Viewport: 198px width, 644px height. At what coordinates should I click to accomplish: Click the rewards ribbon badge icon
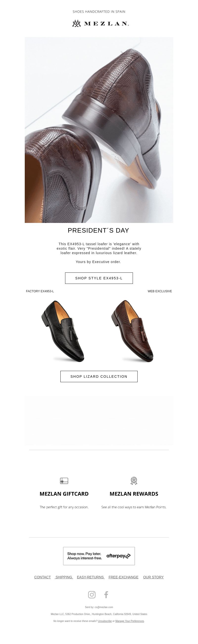[134, 481]
